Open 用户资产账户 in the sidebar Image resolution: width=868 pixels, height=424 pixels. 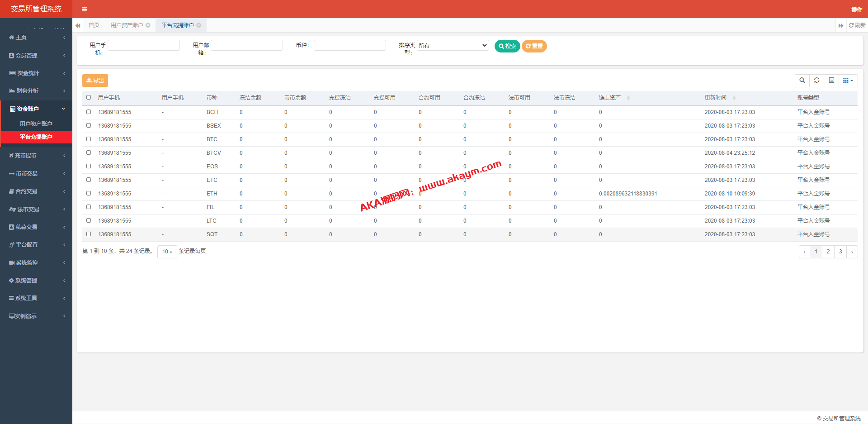click(x=36, y=124)
